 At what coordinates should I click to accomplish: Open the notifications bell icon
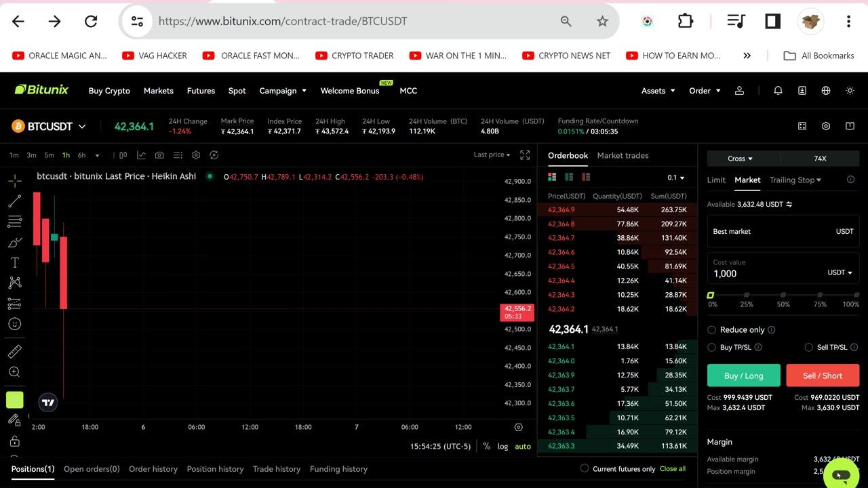778,90
